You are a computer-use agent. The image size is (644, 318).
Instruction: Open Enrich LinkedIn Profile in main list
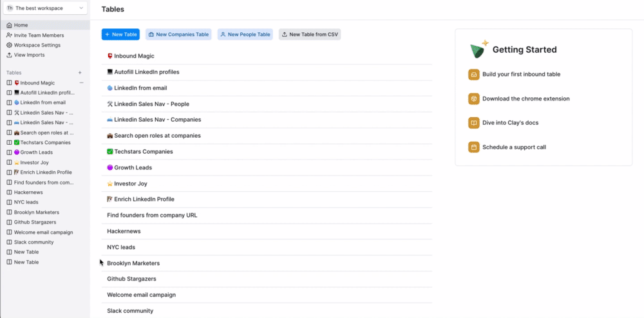(x=267, y=200)
